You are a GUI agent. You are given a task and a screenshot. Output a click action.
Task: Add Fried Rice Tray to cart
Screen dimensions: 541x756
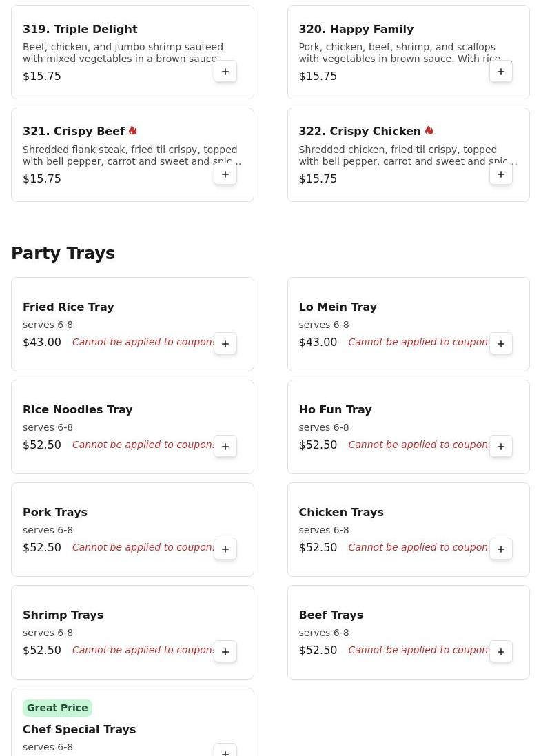pyautogui.click(x=225, y=343)
